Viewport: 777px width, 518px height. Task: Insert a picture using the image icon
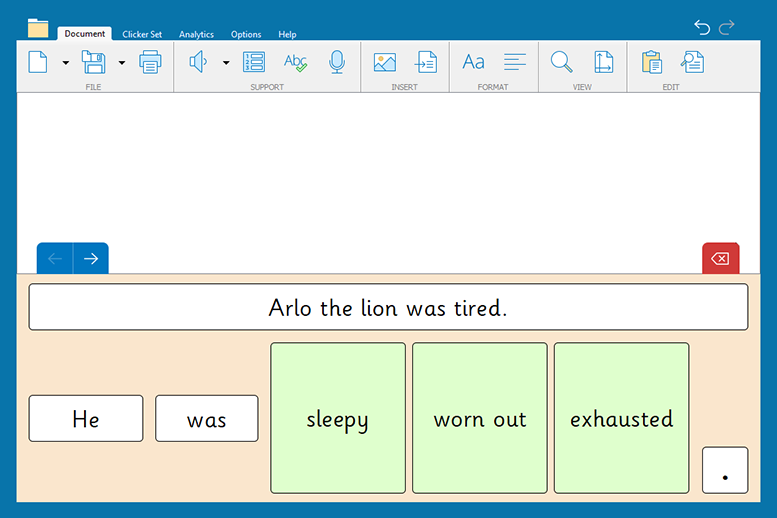(385, 62)
